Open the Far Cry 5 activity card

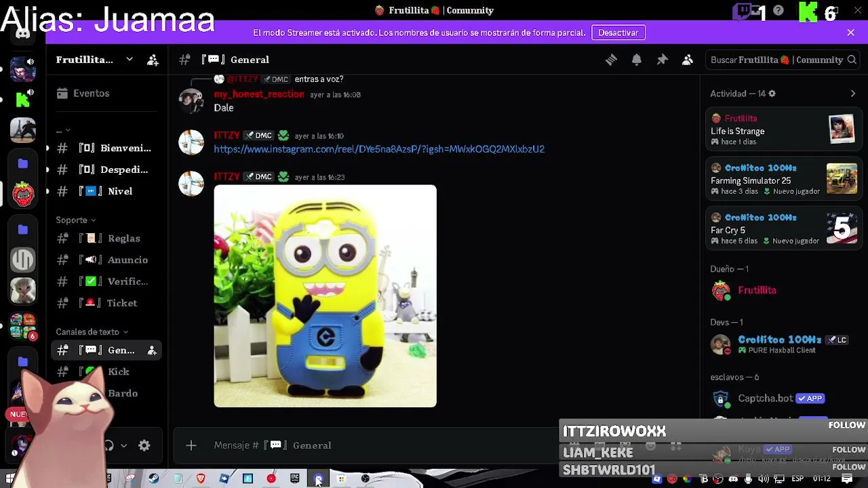783,229
